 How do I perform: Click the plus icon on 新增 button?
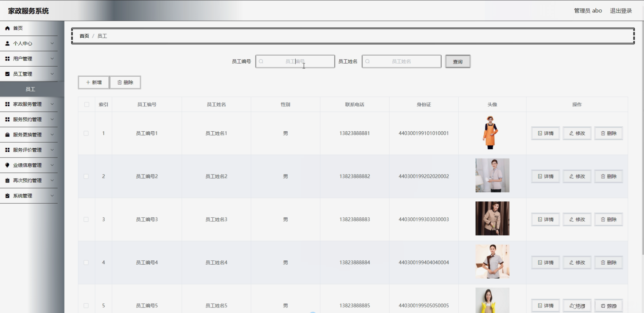point(88,82)
